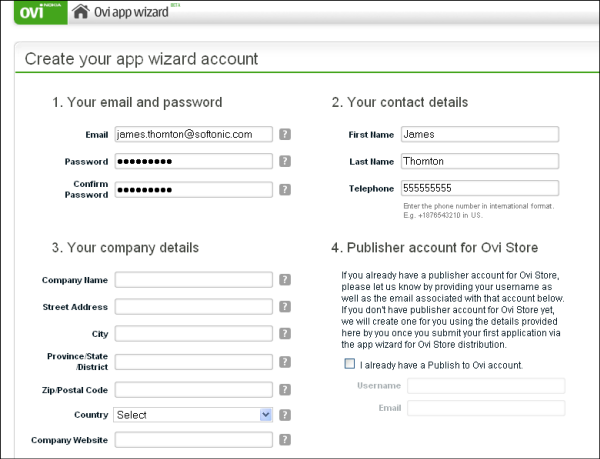600x459 pixels.
Task: Open the Country select dropdown
Action: point(194,414)
